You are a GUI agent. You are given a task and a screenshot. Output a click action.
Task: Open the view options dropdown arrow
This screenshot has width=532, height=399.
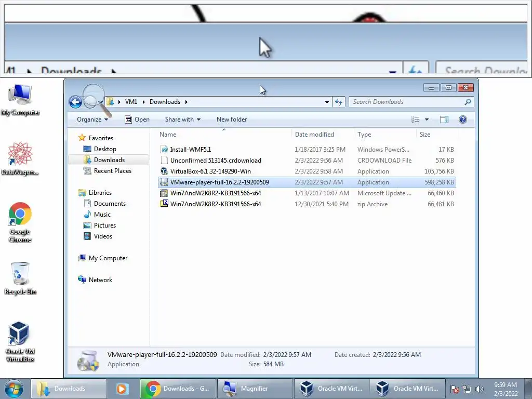[x=427, y=119]
